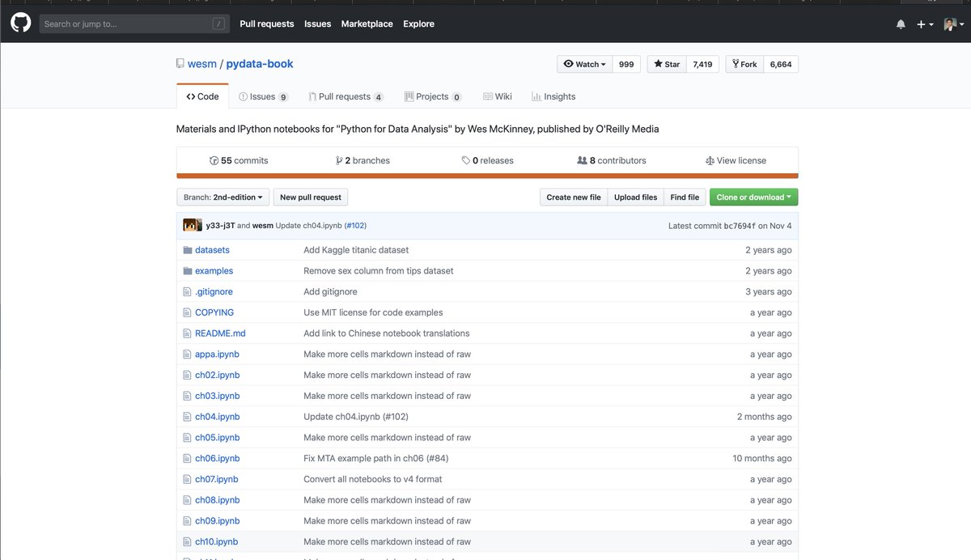Click the ch02.ipynb file icon

coord(188,375)
